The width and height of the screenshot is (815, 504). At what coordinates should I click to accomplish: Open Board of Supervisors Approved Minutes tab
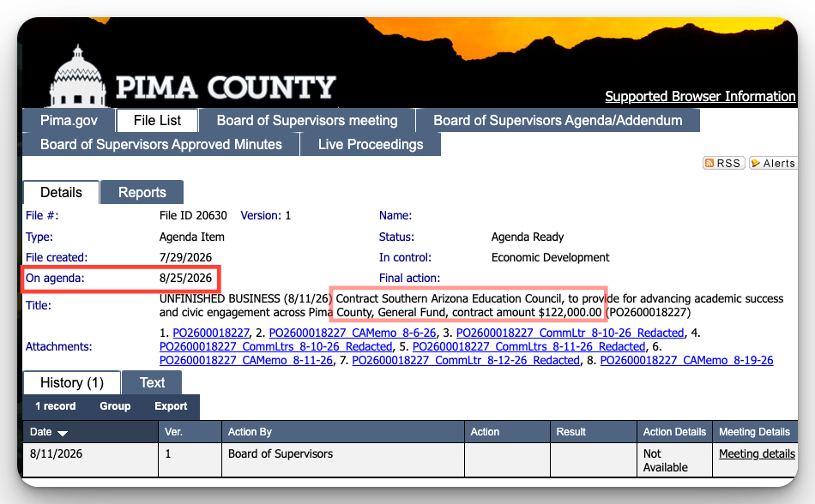click(x=161, y=144)
